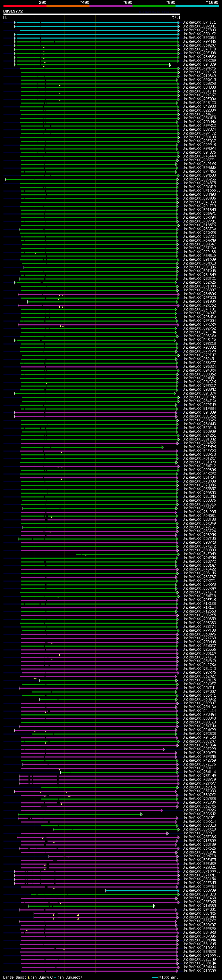
Task: Select hit label UniRef100_C7F8A3
Action: point(199,30)
